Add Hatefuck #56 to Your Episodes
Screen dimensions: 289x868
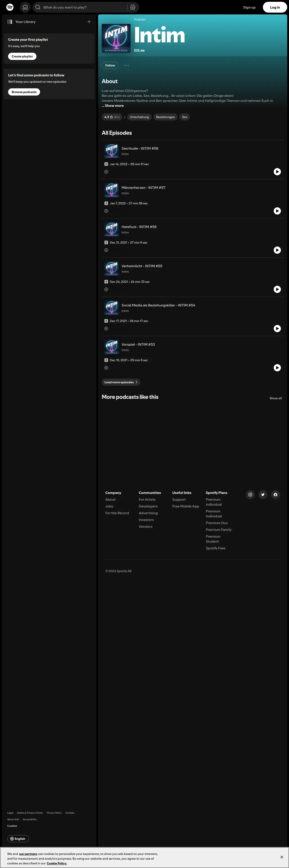(x=106, y=250)
